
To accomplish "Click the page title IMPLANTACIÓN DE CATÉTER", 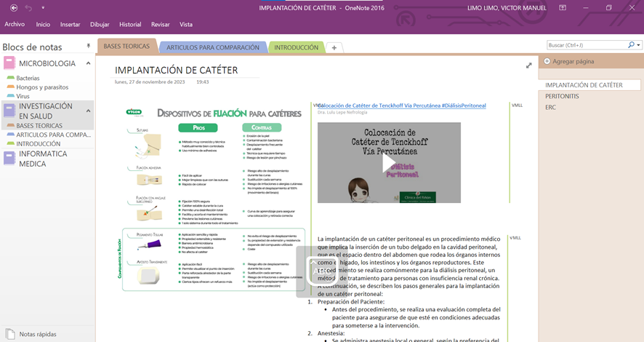I will point(176,70).
